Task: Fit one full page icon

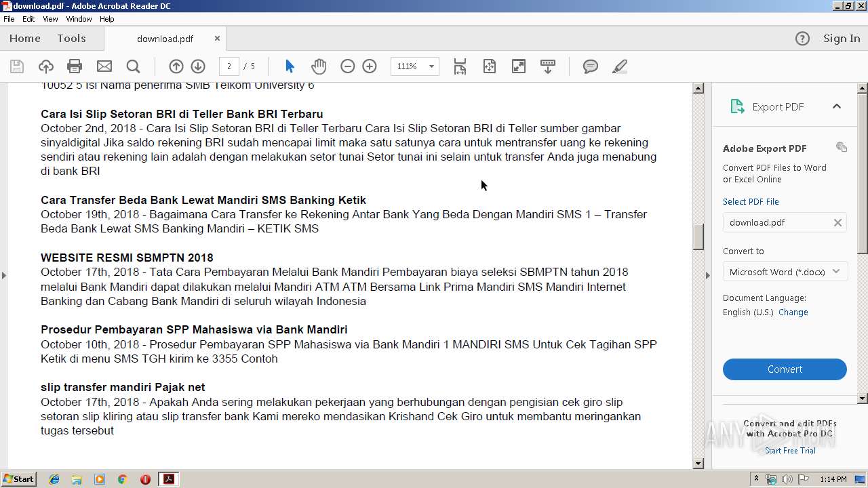Action: point(490,66)
